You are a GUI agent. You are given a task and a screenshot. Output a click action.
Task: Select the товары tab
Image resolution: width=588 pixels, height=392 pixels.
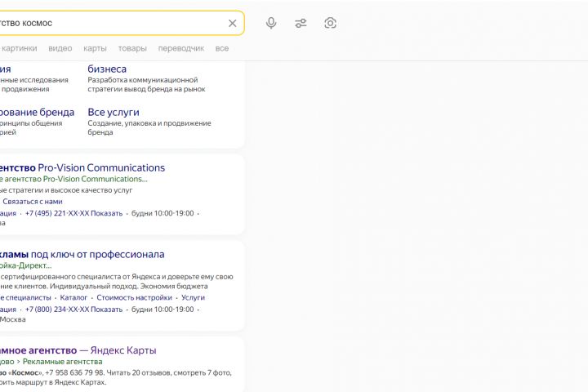(x=132, y=48)
